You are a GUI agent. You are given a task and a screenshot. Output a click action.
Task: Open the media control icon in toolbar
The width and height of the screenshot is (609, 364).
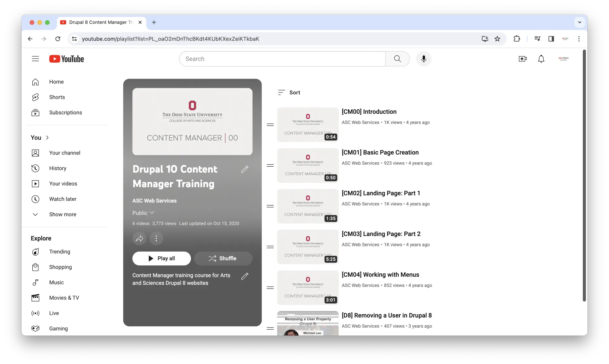point(537,39)
